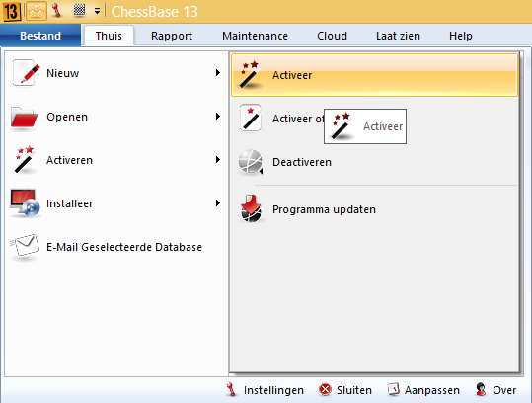Screen dimensions: 532x403
Task: Select the highlighted Activeer submenu item
Action: pos(375,75)
